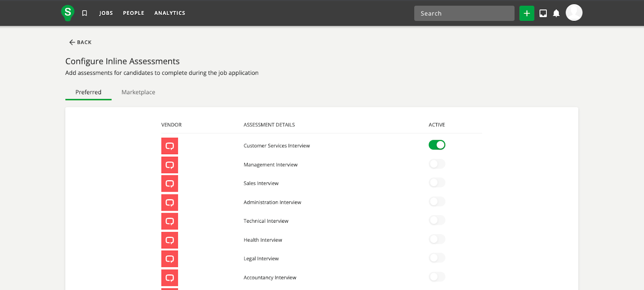
Task: Click into the Search field
Action: [x=464, y=13]
